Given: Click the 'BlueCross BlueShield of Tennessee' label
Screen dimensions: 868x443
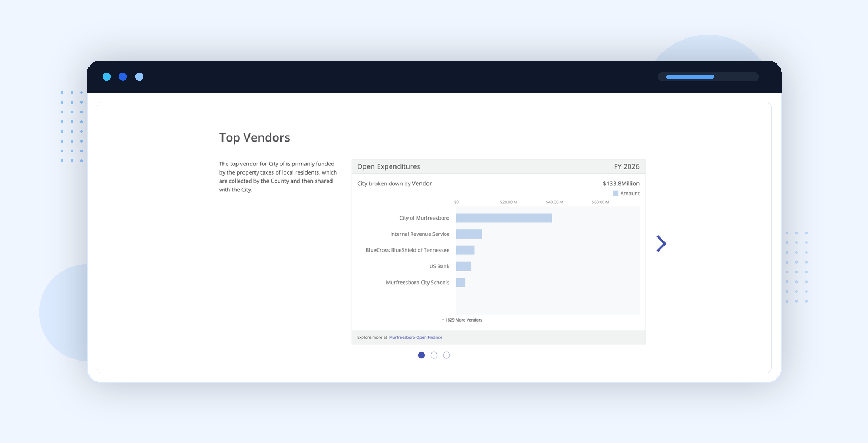Looking at the screenshot, I should [x=407, y=250].
